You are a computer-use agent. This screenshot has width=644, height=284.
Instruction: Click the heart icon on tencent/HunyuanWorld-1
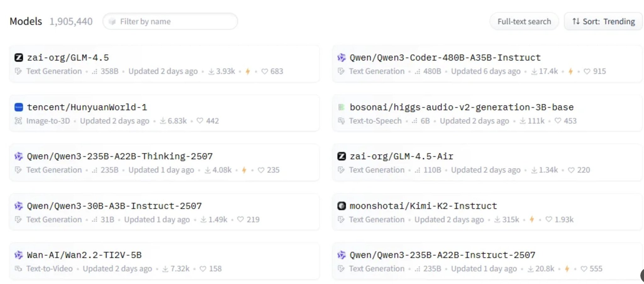pos(200,121)
